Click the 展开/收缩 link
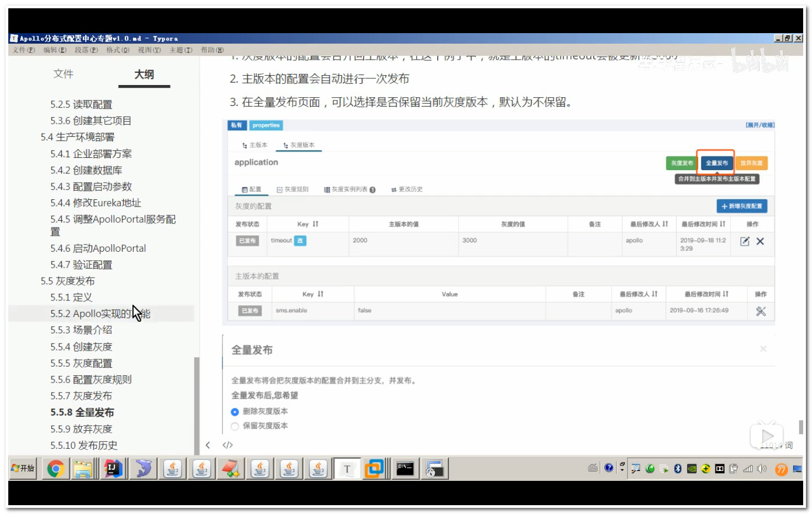Image resolution: width=812 pixels, height=514 pixels. pos(760,125)
